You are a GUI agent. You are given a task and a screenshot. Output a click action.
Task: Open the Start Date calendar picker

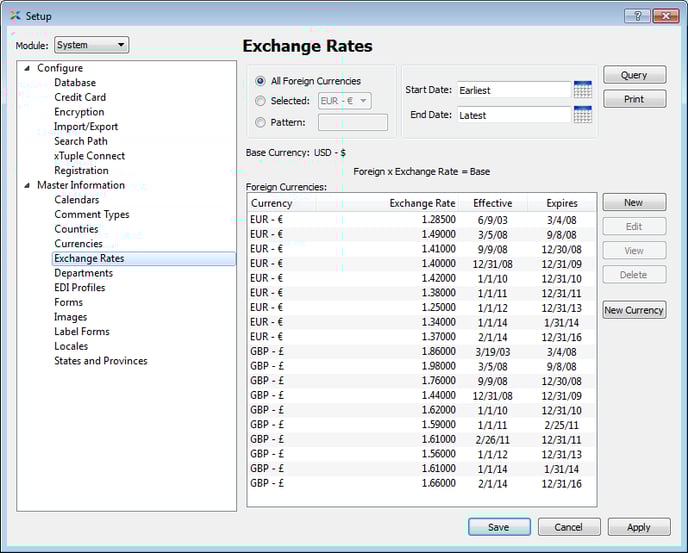point(583,90)
